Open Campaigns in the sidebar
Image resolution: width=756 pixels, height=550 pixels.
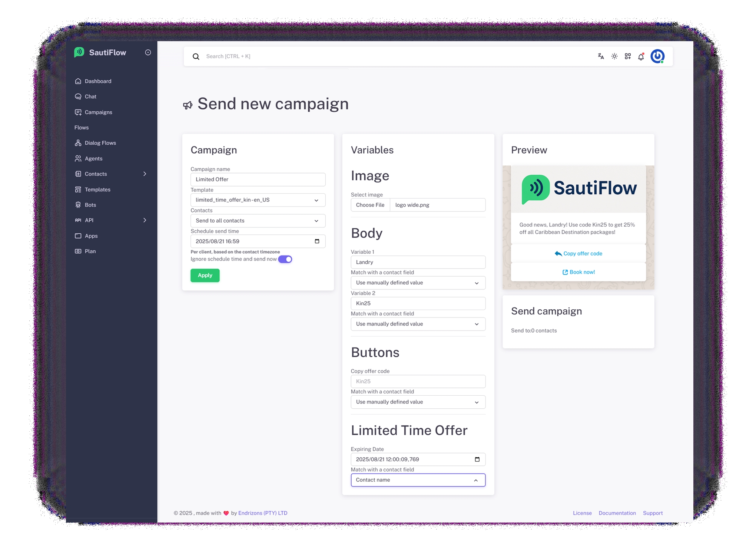[x=98, y=112]
